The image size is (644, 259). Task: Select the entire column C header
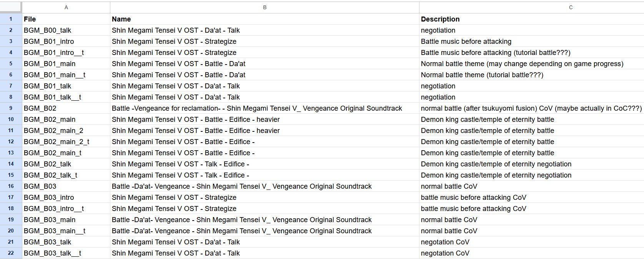(571, 7)
